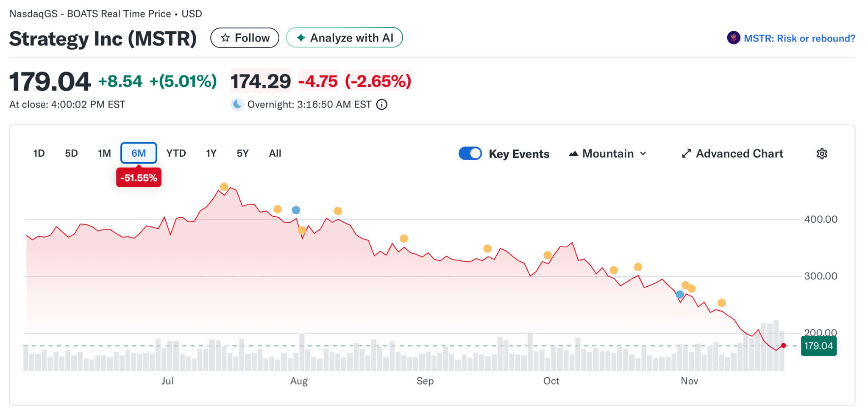The width and height of the screenshot is (868, 412).
Task: Click the green 179.04 price marker
Action: [818, 346]
